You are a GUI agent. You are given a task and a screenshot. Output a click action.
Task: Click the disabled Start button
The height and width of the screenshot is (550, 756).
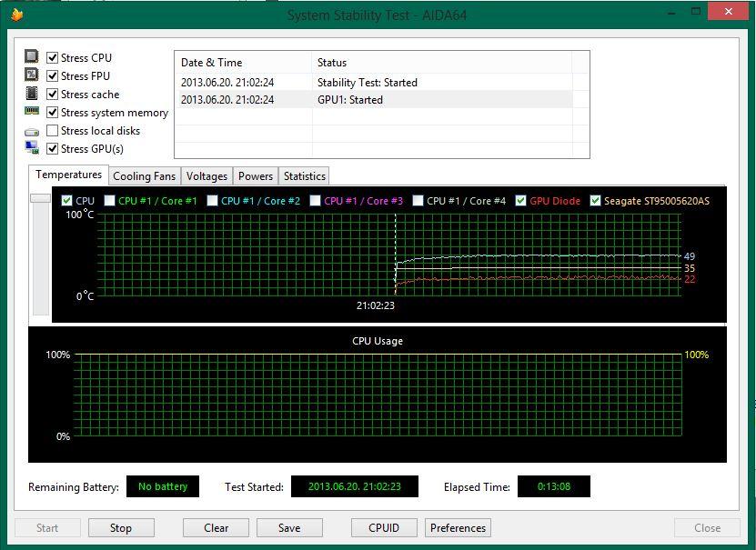[47, 528]
